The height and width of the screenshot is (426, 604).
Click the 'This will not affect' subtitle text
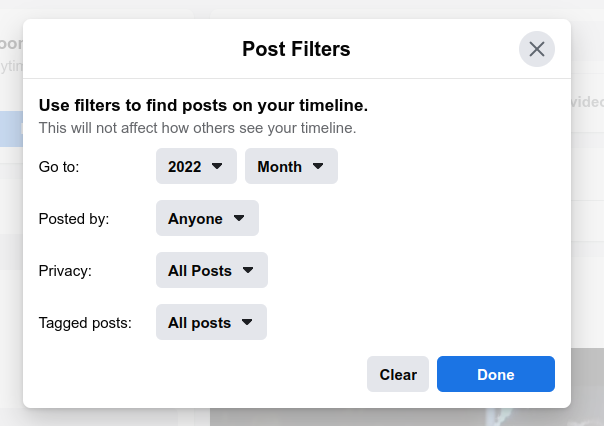coord(198,128)
